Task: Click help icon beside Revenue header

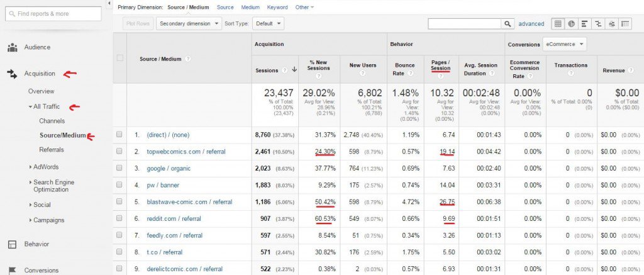Action: (x=632, y=70)
